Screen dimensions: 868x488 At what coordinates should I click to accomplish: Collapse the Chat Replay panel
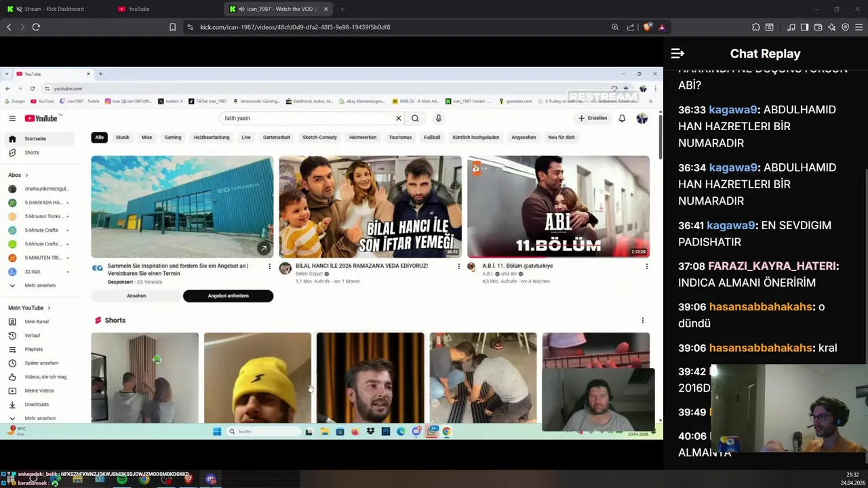coord(677,54)
